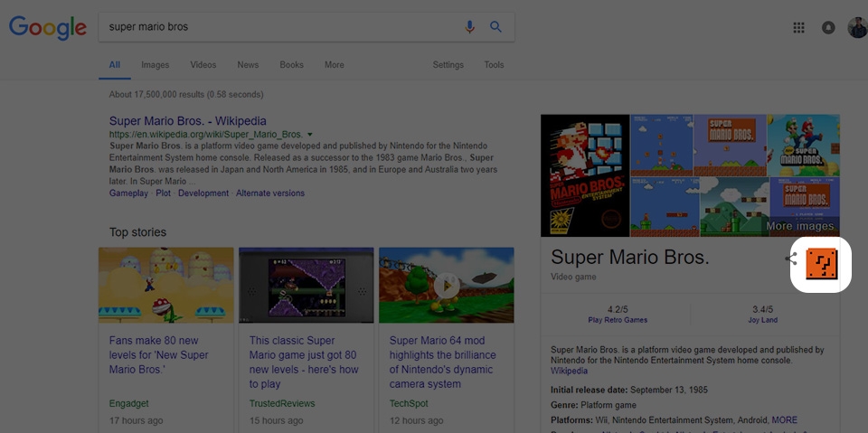868x433 pixels.
Task: Select the All tab
Action: coord(115,65)
